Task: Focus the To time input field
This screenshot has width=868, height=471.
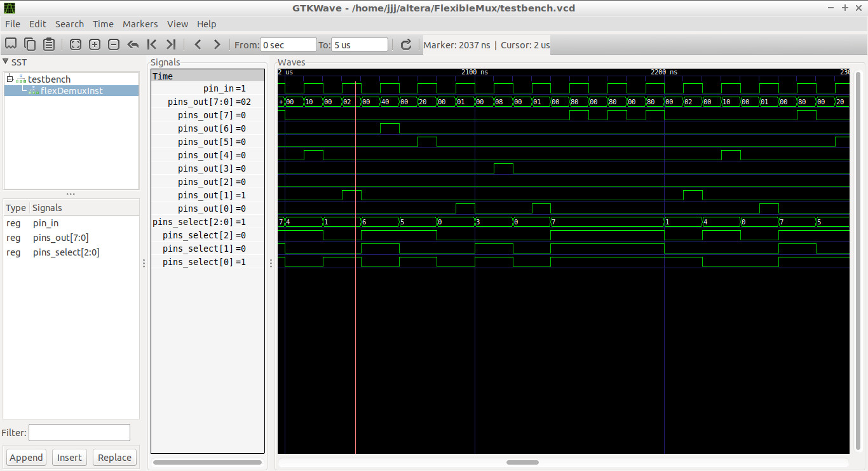Action: 360,45
